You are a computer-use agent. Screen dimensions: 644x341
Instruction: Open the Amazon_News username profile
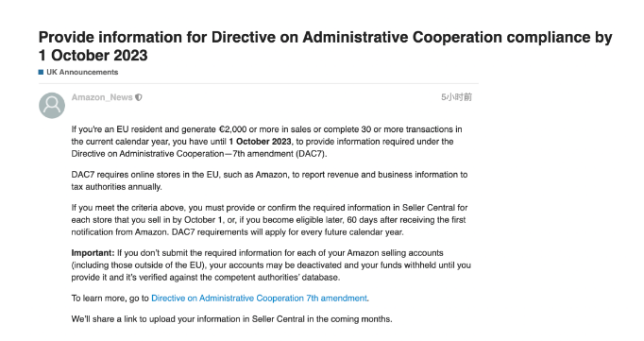pos(102,97)
